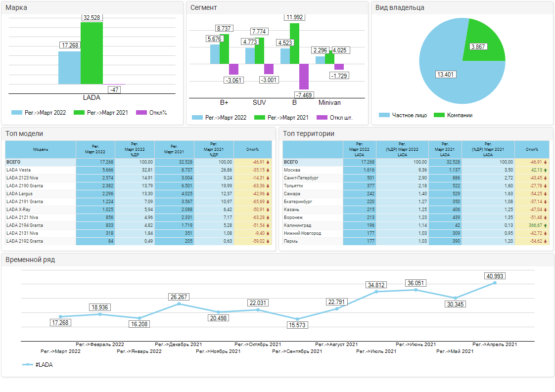The height and width of the screenshot is (392, 555).
Task: Click the purple Откл% legend swatch under Марка
Action: click(141, 113)
